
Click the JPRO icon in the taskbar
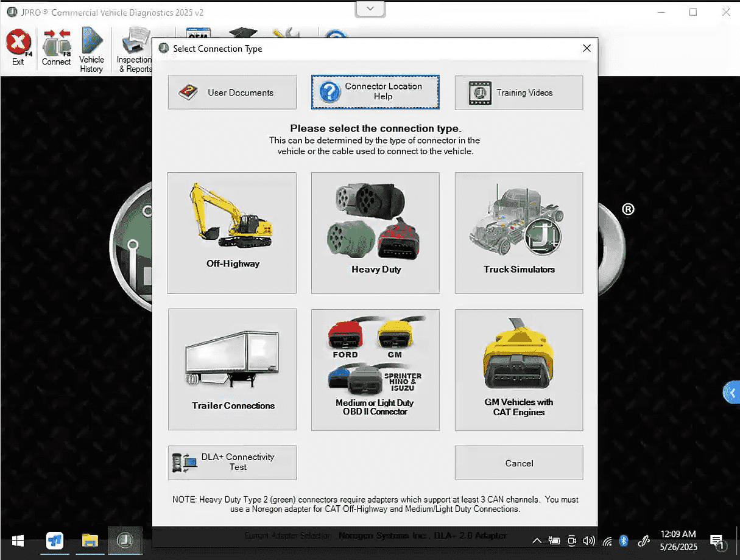click(x=125, y=541)
